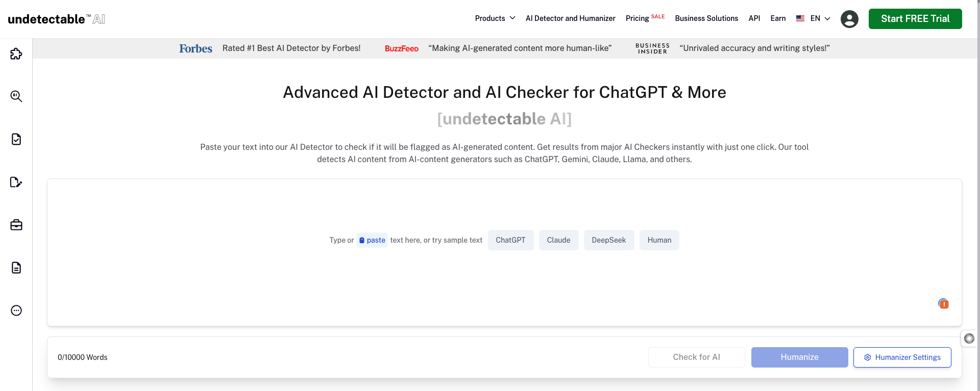This screenshot has width=980, height=391.
Task: Click the BuzzFeed logo in banner
Action: [x=402, y=48]
